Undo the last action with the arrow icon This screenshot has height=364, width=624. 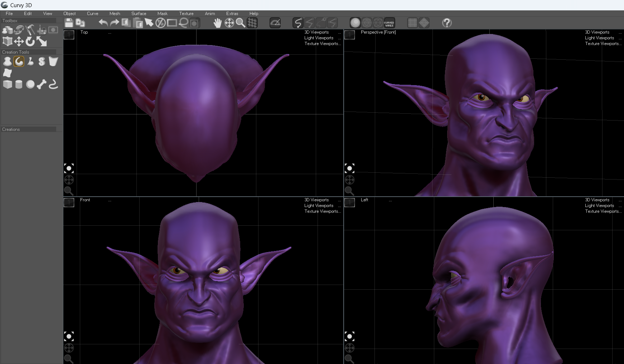click(x=103, y=23)
